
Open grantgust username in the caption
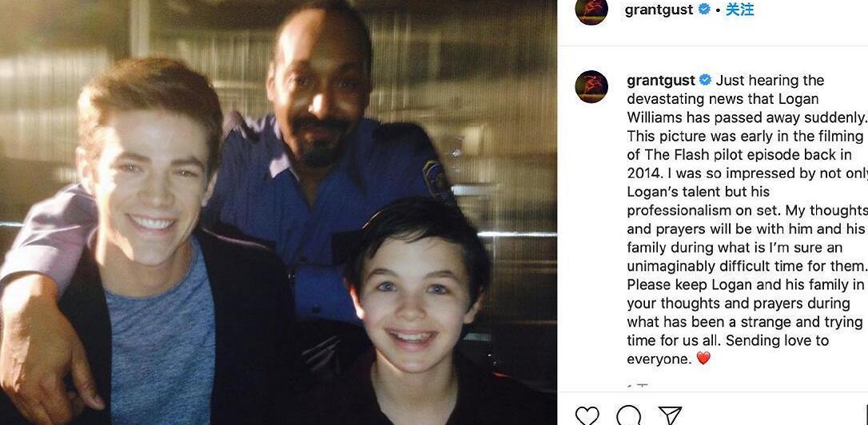coord(661,81)
